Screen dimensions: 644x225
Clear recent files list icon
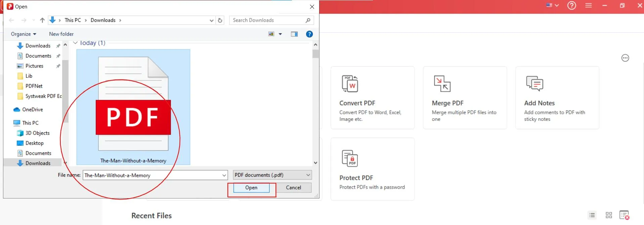624,215
